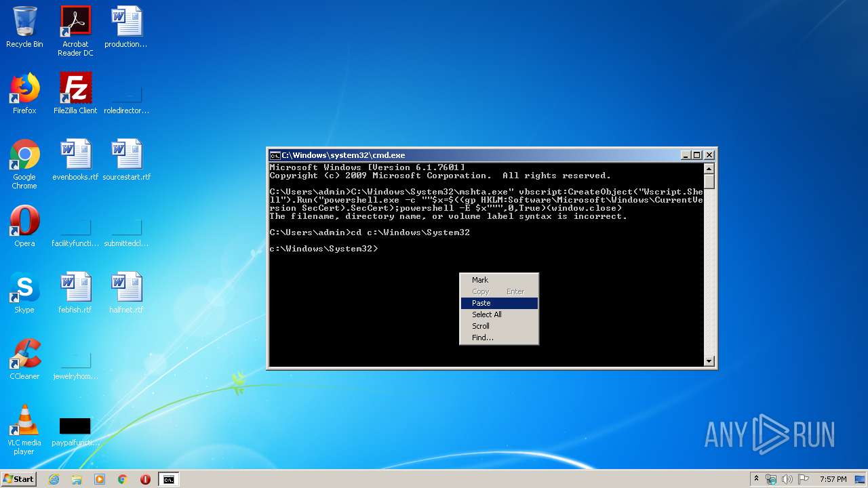Choose Paste from the context menu
Screen dimensions: 868x488
pos(499,303)
